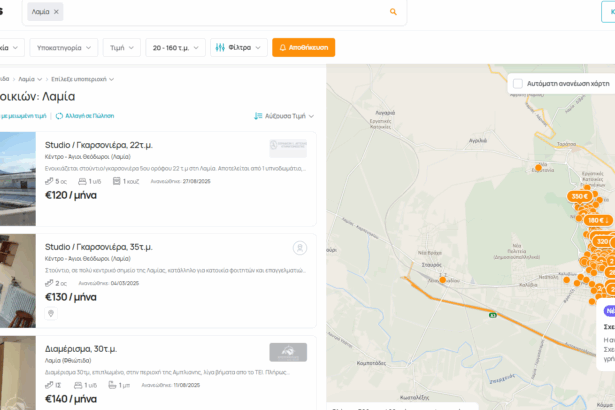Image resolution: width=615 pixels, height=410 pixels.
Task: Click the 180 € price marker on map
Action: [x=597, y=220]
